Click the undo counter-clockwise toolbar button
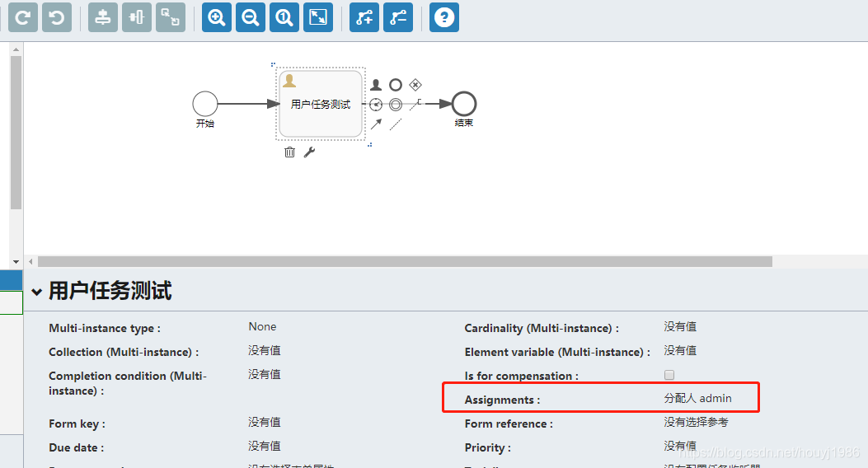868x468 pixels. click(x=57, y=17)
